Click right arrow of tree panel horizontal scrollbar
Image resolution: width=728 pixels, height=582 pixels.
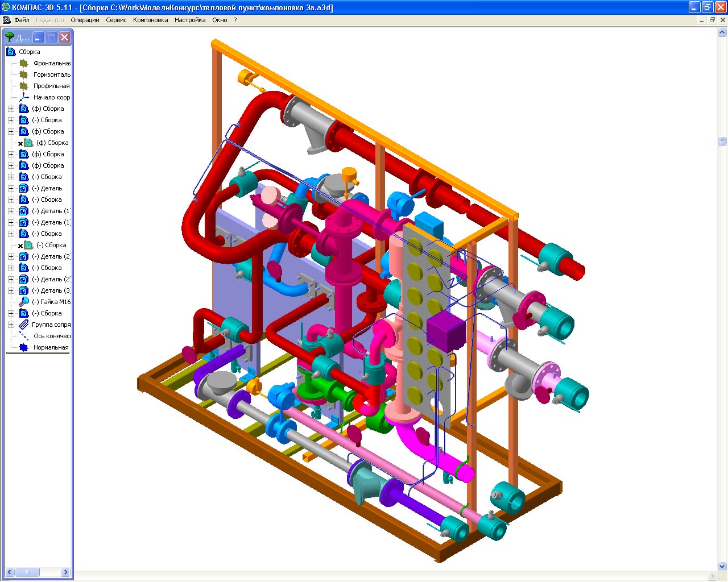[x=65, y=572]
